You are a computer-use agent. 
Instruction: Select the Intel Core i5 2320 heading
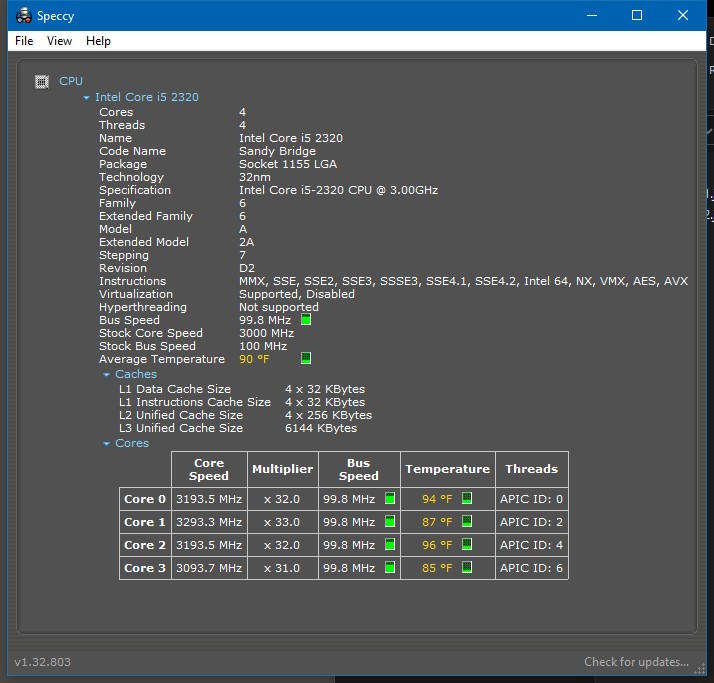tap(147, 97)
